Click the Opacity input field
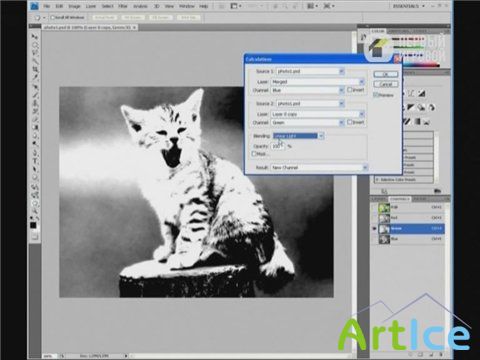Viewport: 480px width, 360px height. point(278,146)
